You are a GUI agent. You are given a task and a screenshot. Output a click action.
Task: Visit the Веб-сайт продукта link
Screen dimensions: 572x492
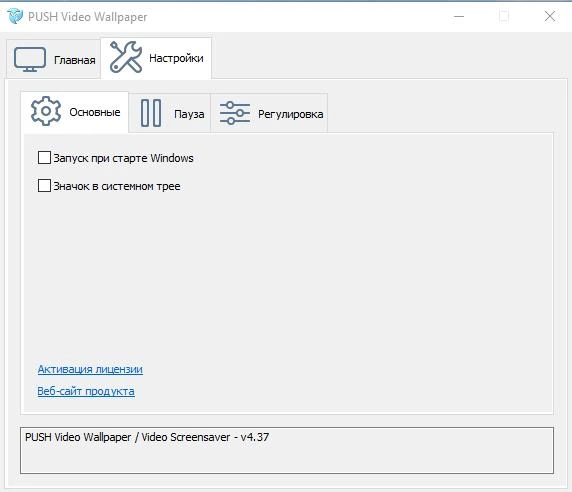click(86, 391)
